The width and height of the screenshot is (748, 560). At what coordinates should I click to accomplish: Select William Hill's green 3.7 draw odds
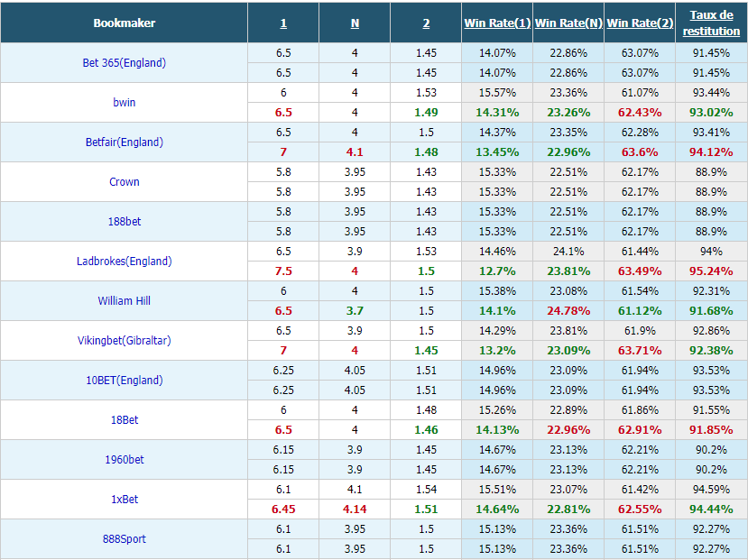pos(355,311)
